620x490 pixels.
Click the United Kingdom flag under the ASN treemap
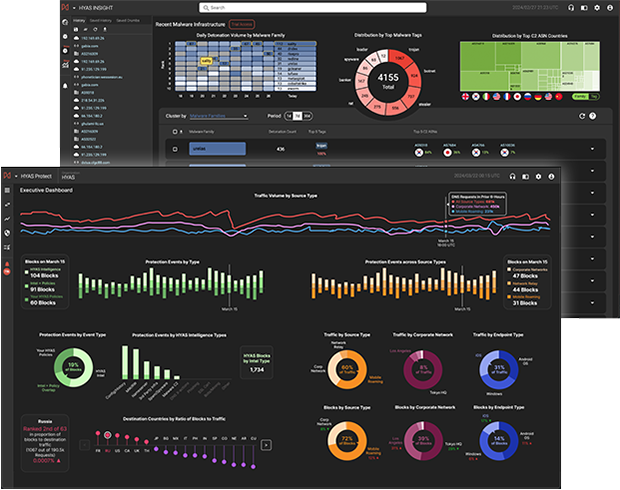pos(466,96)
